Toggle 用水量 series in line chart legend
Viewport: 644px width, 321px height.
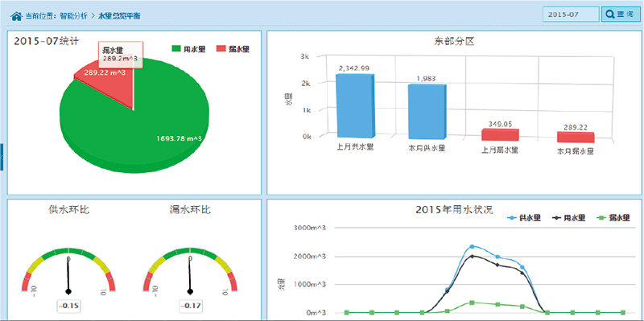[569, 218]
